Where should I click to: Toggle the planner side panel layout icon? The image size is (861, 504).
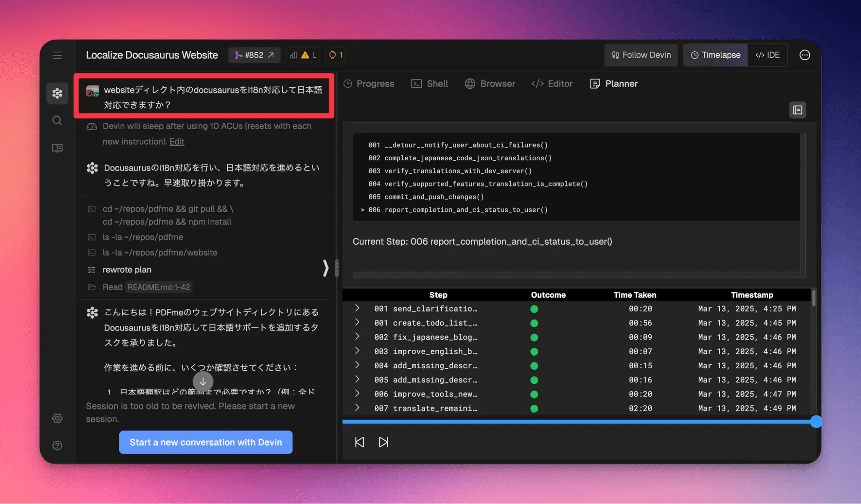[x=797, y=110]
